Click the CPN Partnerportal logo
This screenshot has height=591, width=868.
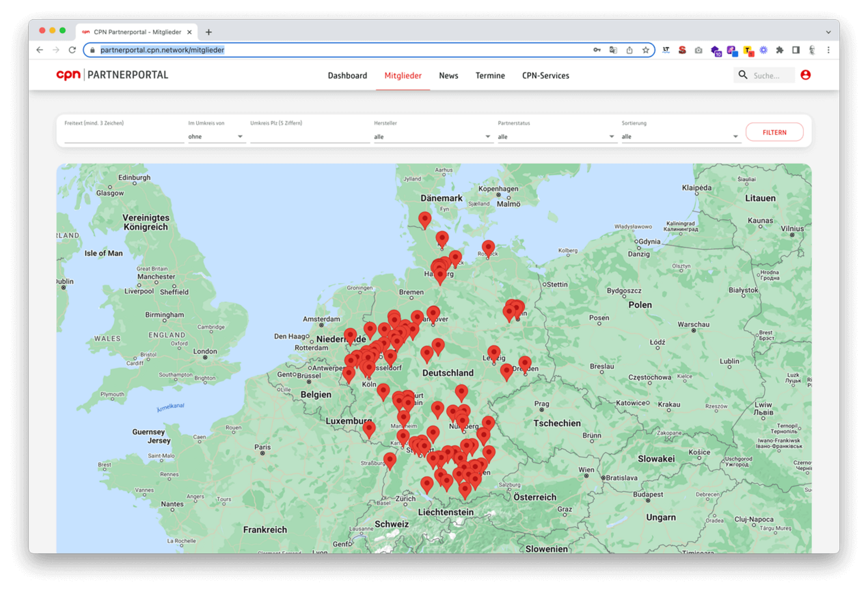(x=112, y=75)
